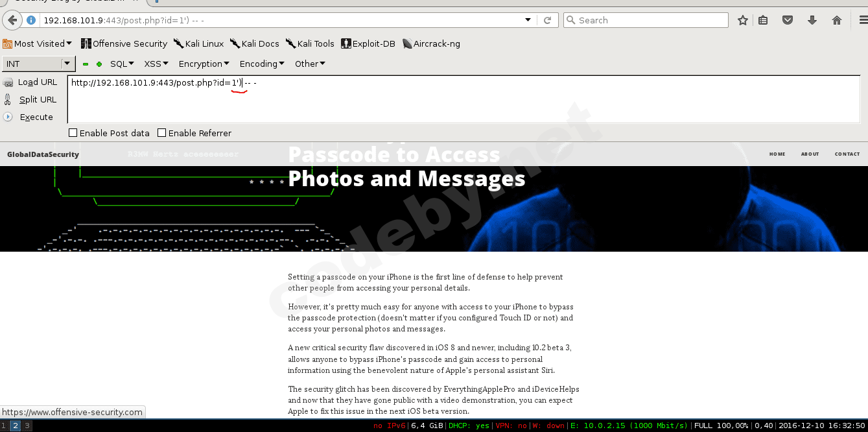
Task: Click the 'E: 10.0.2.15' ethernet status entry
Action: pos(628,426)
